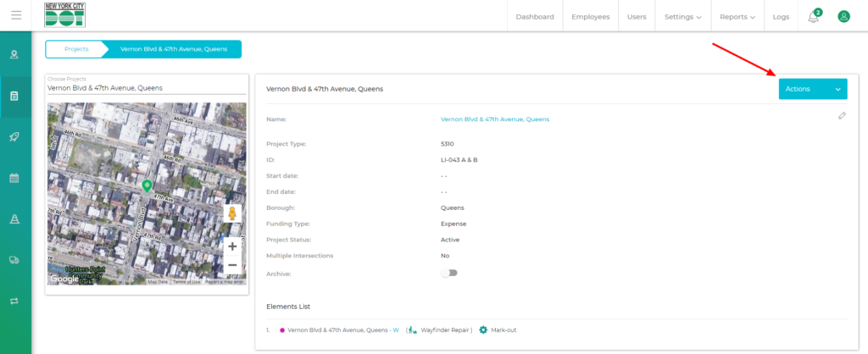Click the traffic cone sidebar icon
Image resolution: width=868 pixels, height=354 pixels.
[x=14, y=219]
